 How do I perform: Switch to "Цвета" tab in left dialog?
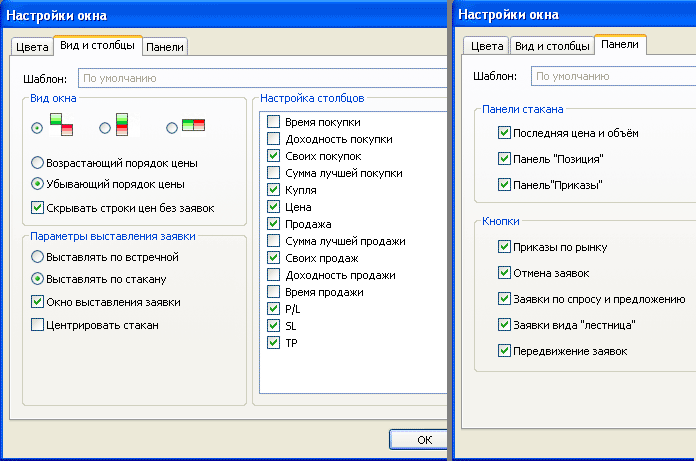pyautogui.click(x=31, y=46)
